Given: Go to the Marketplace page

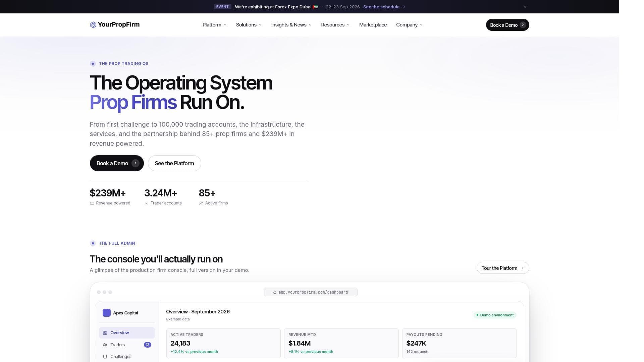Looking at the screenshot, I should click(x=373, y=25).
